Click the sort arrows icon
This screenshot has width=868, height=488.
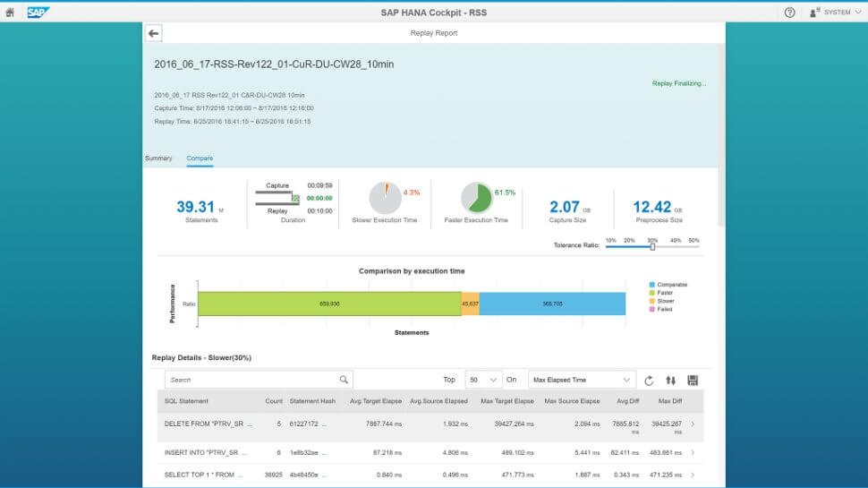(x=670, y=381)
